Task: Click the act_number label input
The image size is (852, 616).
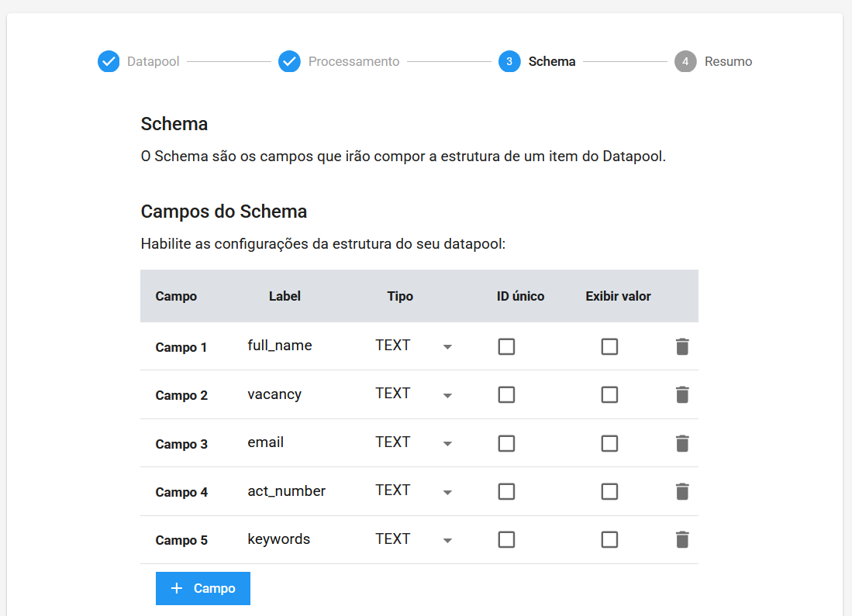Action: (295, 490)
